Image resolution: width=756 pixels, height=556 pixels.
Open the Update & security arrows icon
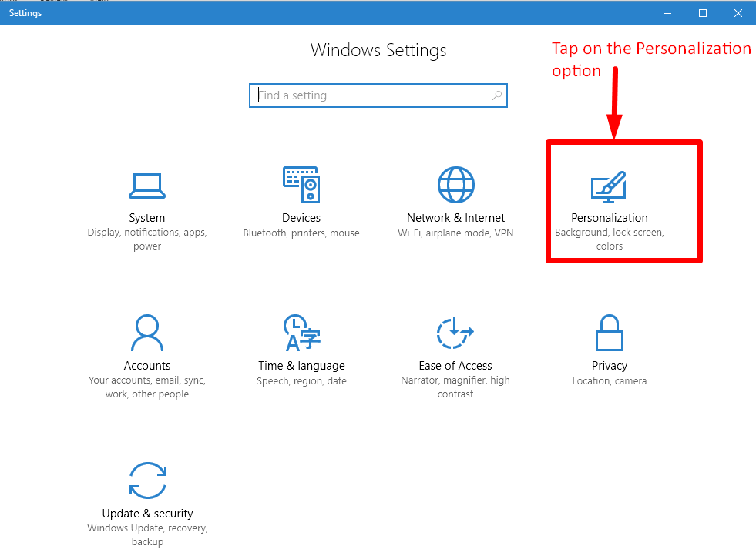coord(147,481)
